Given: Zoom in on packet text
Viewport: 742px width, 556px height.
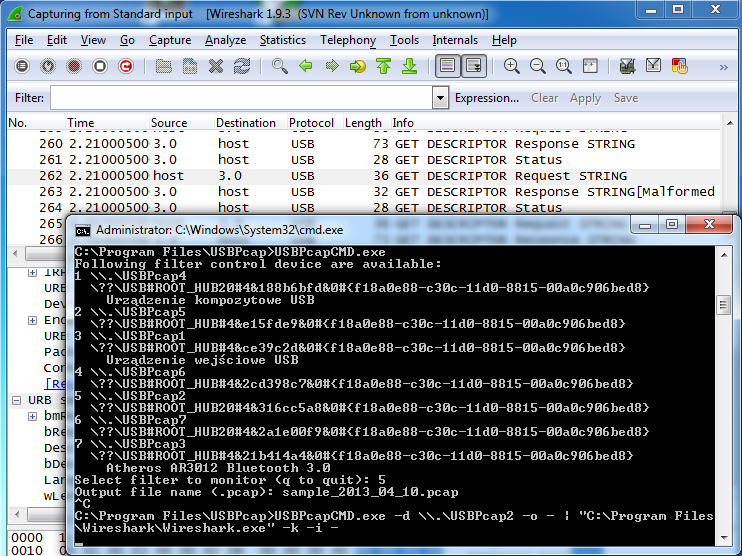Looking at the screenshot, I should pyautogui.click(x=512, y=66).
